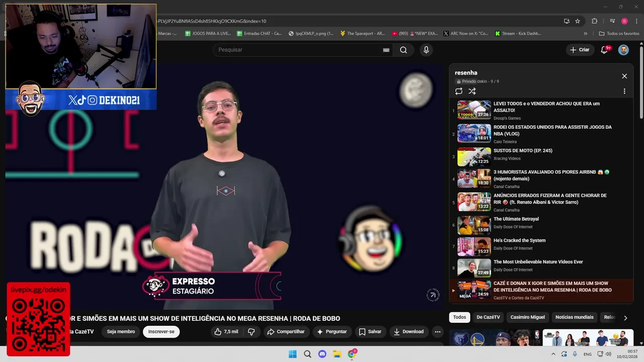Viewport: 644px width, 362px height.
Task: Open File Explorer from the taskbar
Action: pos(337,354)
